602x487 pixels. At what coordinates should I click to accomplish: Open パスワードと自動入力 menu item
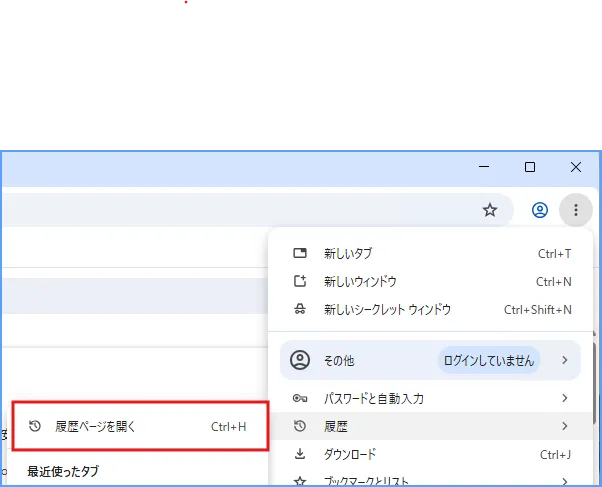click(432, 398)
